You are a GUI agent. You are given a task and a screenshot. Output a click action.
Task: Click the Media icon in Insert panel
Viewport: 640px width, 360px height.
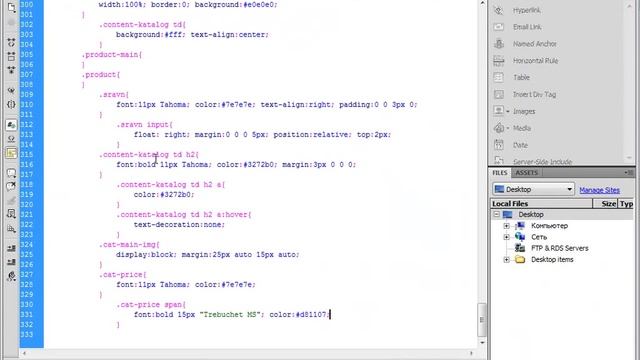coord(498,128)
